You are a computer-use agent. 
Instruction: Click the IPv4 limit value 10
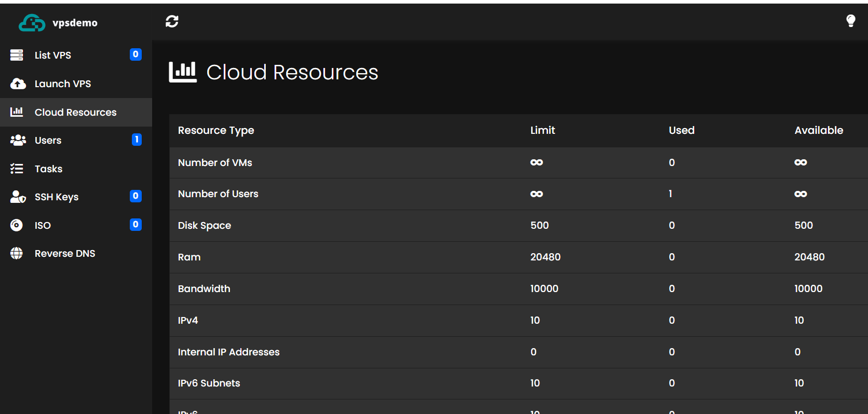[x=535, y=320]
